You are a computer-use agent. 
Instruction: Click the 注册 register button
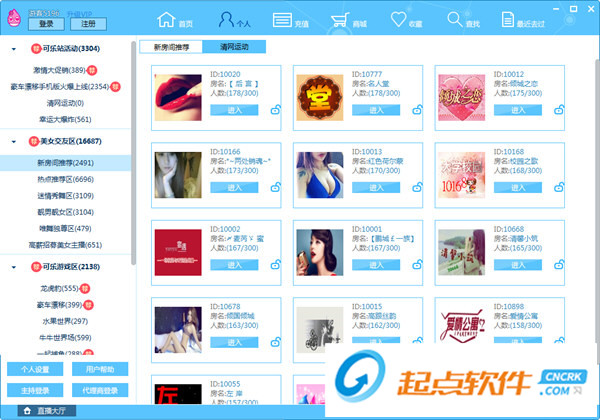coord(88,24)
